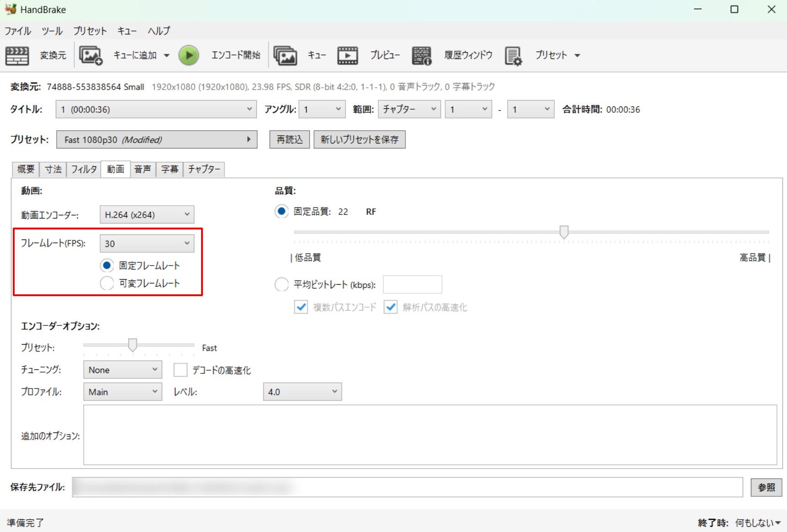Open the end chapter dropdown in 範囲

[531, 109]
